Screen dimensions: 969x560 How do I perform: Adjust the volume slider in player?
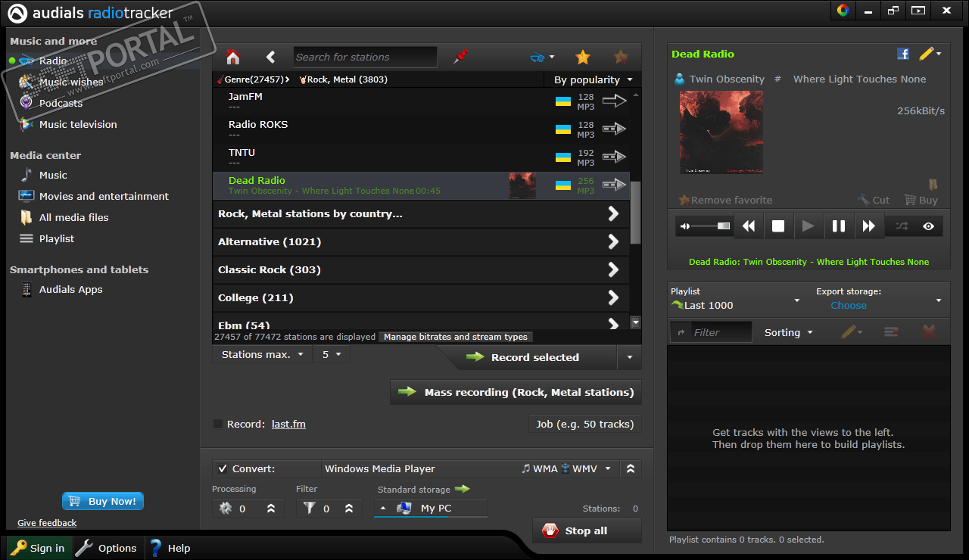point(712,226)
